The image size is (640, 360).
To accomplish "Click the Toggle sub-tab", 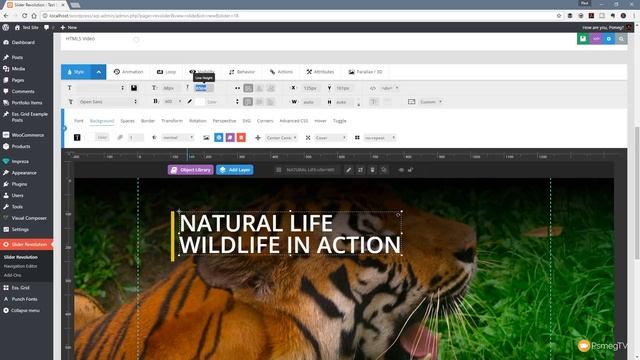I will click(x=340, y=121).
